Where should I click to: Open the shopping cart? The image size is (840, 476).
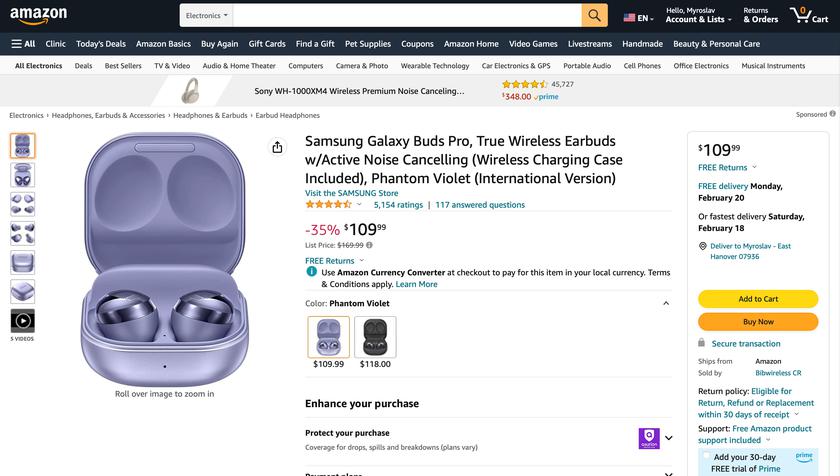click(808, 16)
